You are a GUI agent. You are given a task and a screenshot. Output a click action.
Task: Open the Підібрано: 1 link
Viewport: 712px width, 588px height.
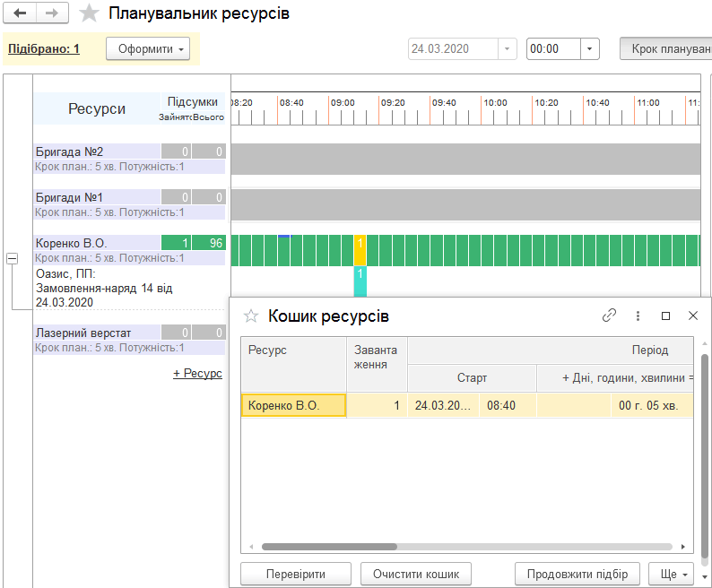tap(44, 48)
